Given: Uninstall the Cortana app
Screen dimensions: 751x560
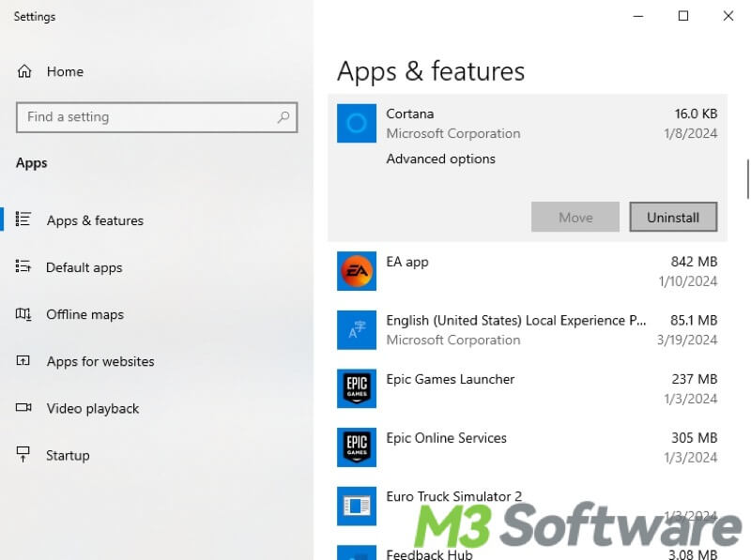Looking at the screenshot, I should 673,217.
